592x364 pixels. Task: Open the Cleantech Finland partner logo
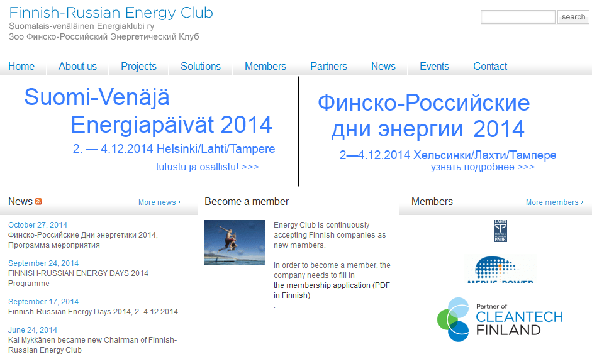click(x=500, y=319)
